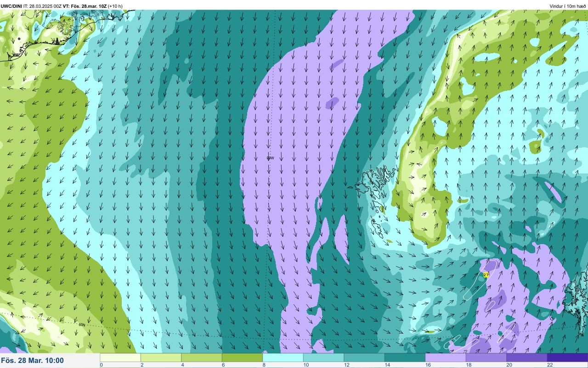The height and width of the screenshot is (368, 588).
Task: Click the 'Vindur í 10m hæð' title
Action: (x=567, y=6)
